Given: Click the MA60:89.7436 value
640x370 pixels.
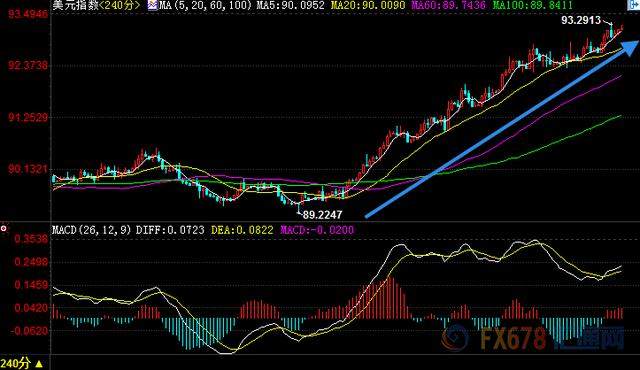Looking at the screenshot, I should tap(448, 5).
